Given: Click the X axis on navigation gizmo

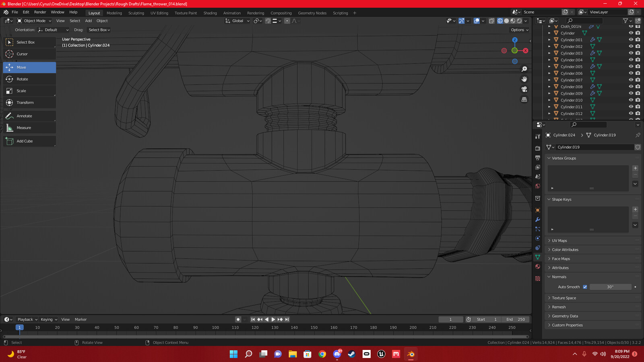Looking at the screenshot, I should pyautogui.click(x=525, y=51).
